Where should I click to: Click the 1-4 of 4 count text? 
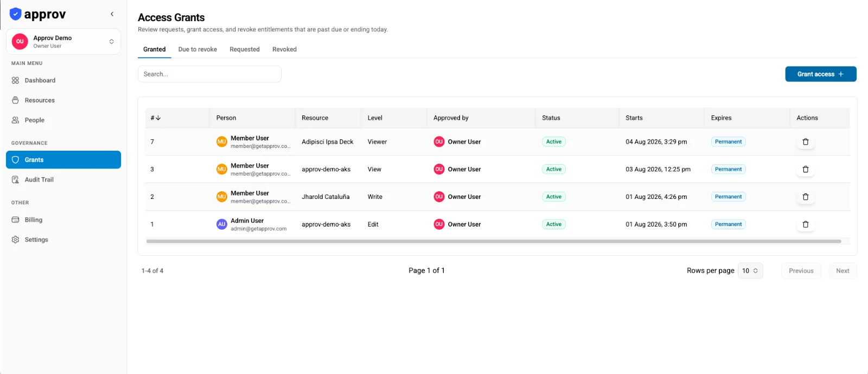point(152,271)
